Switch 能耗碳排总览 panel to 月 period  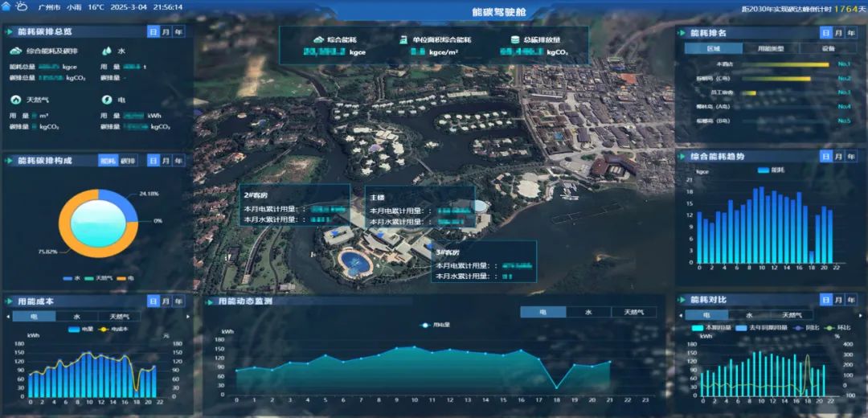click(166, 31)
